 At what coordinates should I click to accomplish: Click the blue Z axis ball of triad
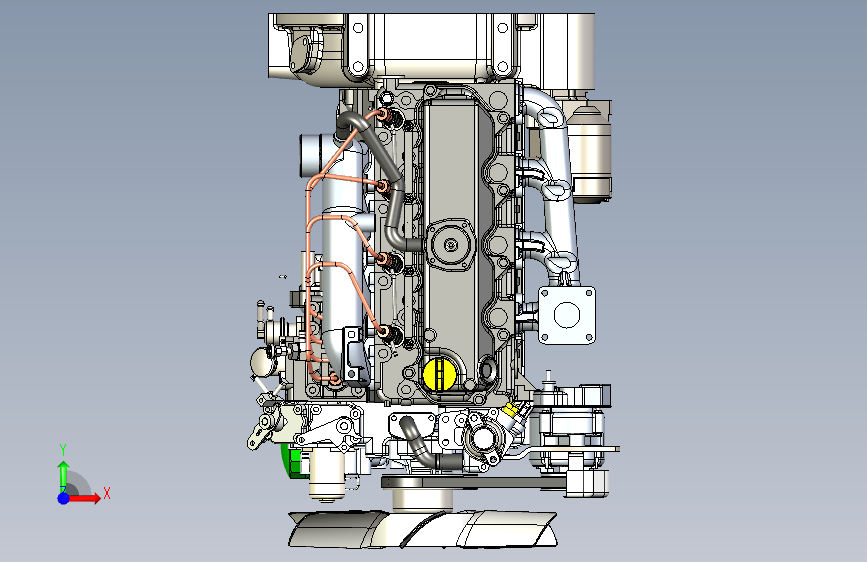(64, 498)
